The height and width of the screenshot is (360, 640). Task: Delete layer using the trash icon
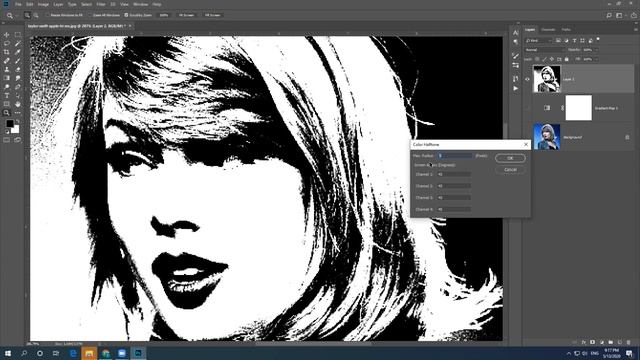(x=629, y=342)
